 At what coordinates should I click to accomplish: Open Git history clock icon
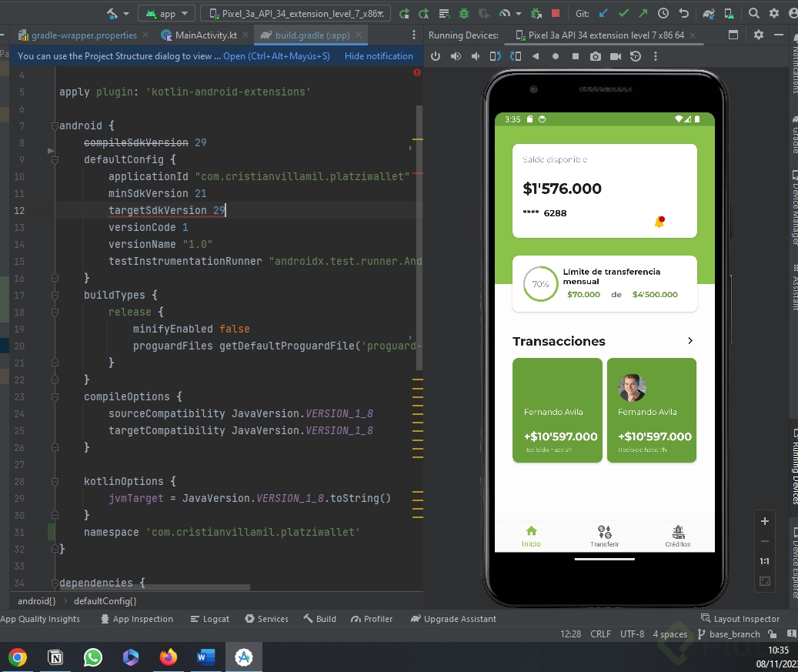[663, 14]
